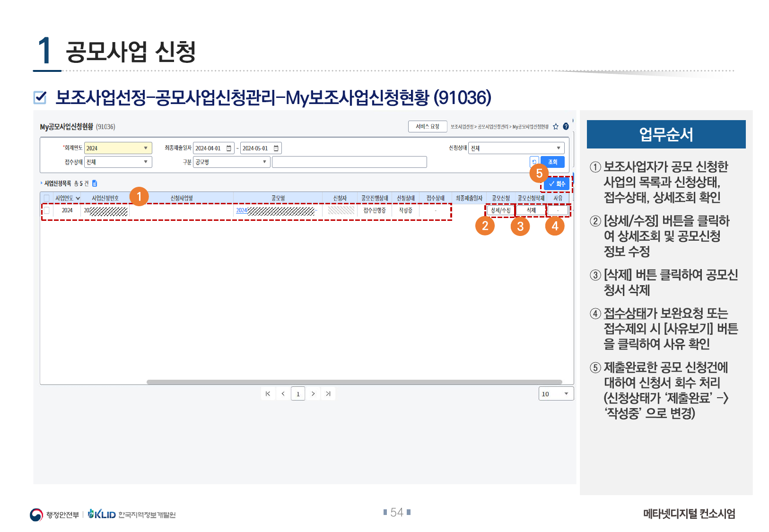Click the favorite star icon
This screenshot has width=769, height=532.
[x=556, y=127]
